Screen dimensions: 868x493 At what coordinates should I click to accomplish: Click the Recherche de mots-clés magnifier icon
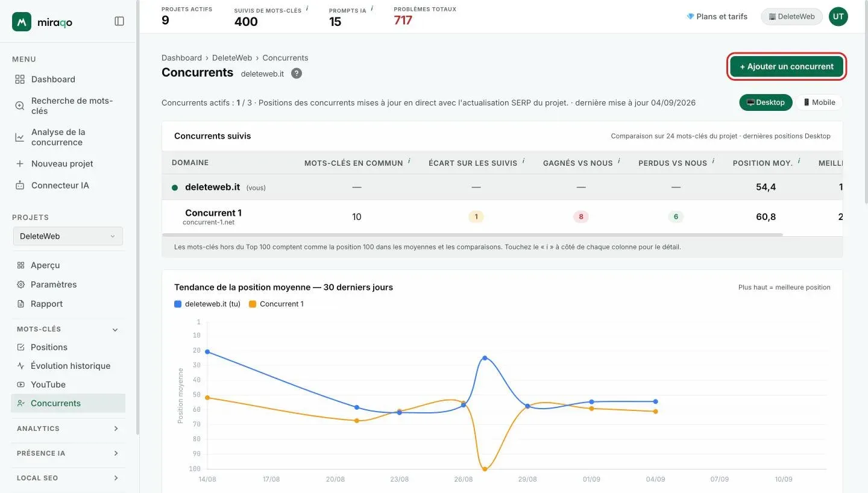click(x=20, y=106)
